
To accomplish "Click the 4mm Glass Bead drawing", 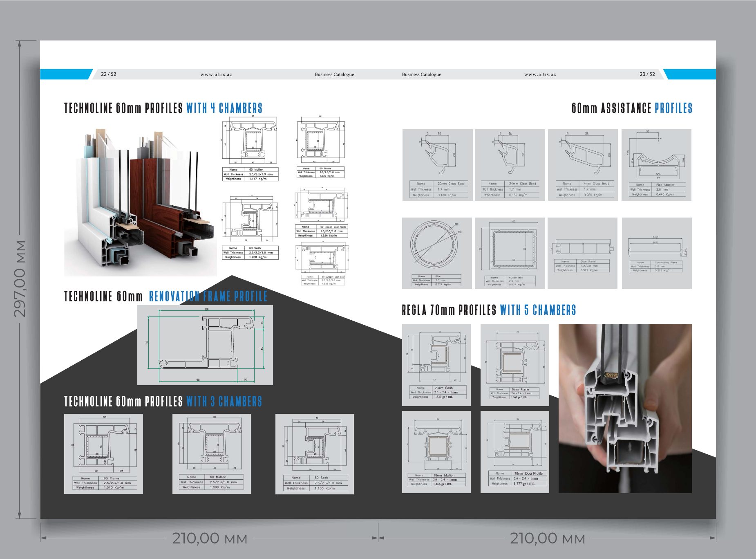I will pyautogui.click(x=583, y=165).
